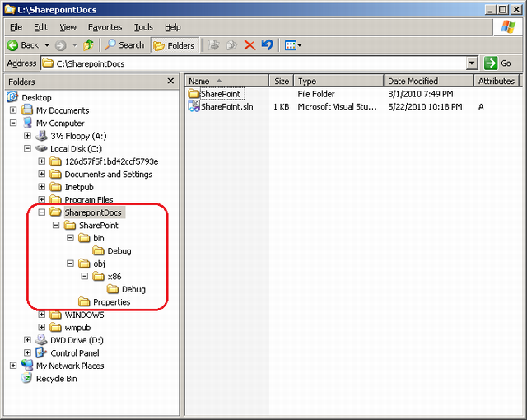
Task: Collapse Local Disk (C:) node
Action: point(27,148)
